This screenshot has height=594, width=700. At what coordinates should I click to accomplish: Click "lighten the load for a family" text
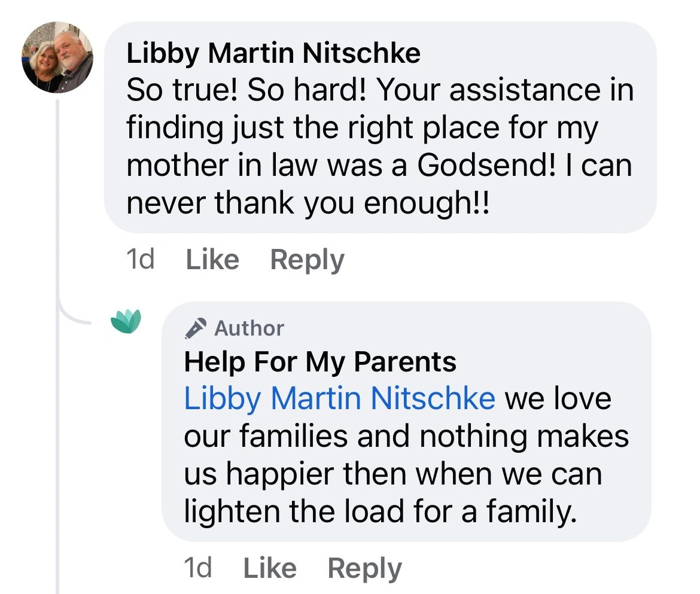pyautogui.click(x=380, y=511)
